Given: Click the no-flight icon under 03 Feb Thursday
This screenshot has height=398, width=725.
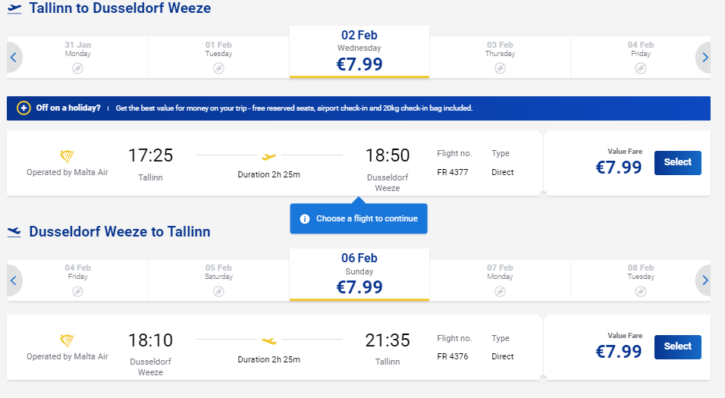Looking at the screenshot, I should point(500,68).
